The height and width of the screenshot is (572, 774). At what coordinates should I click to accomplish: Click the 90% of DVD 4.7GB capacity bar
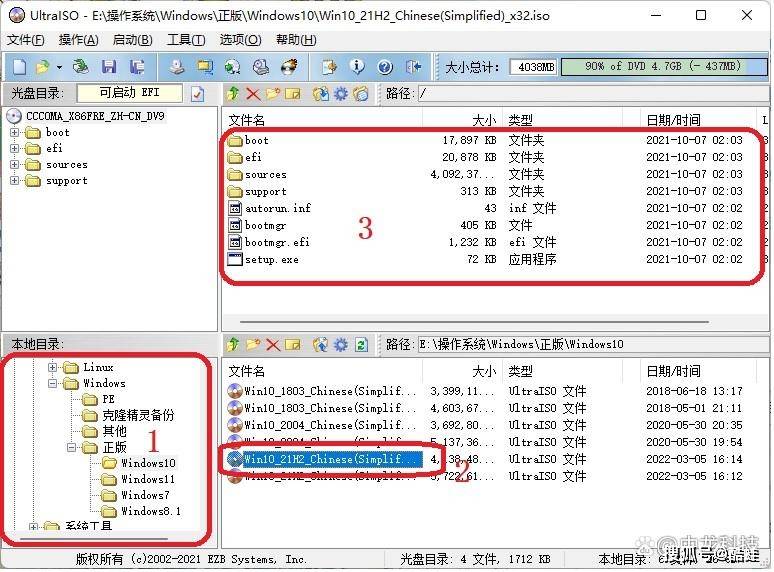pos(664,67)
